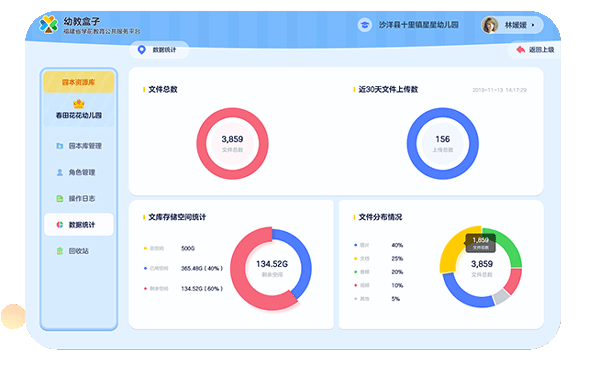600x387 pixels.
Task: Open the user avatar photo of 林媛媛
Action: click(490, 25)
